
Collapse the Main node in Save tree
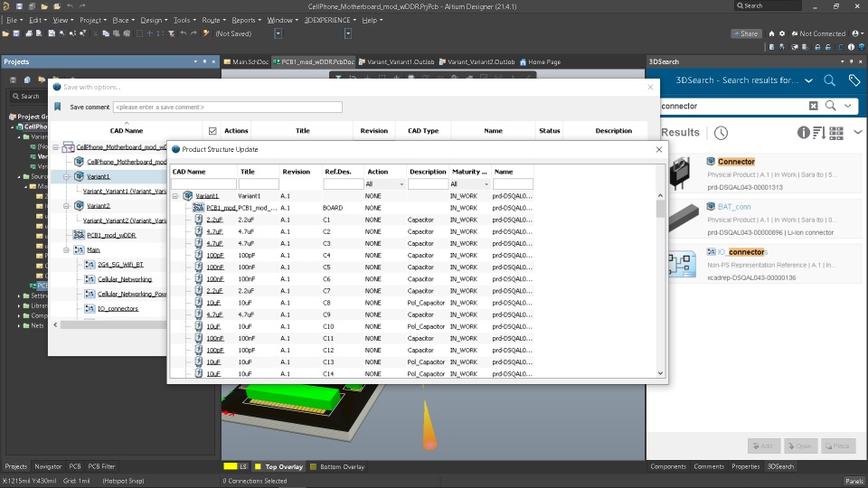66,250
